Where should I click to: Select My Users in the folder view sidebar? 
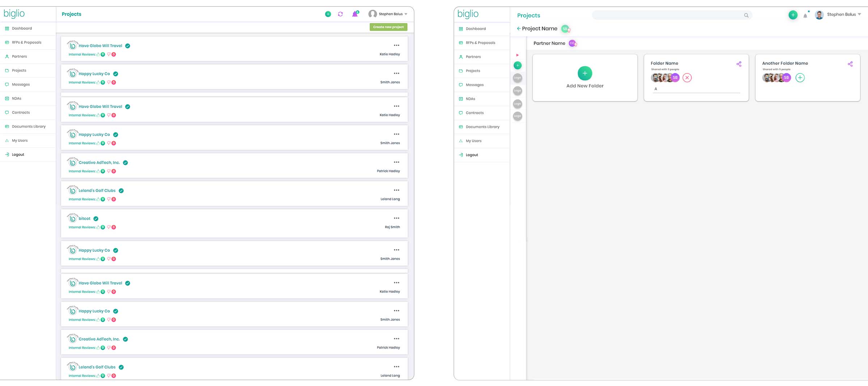click(x=473, y=141)
